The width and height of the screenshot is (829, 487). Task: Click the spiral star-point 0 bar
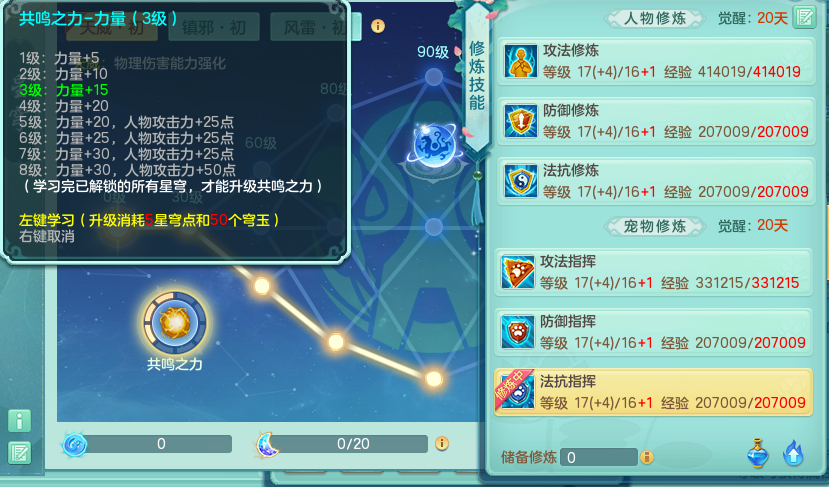(148, 444)
